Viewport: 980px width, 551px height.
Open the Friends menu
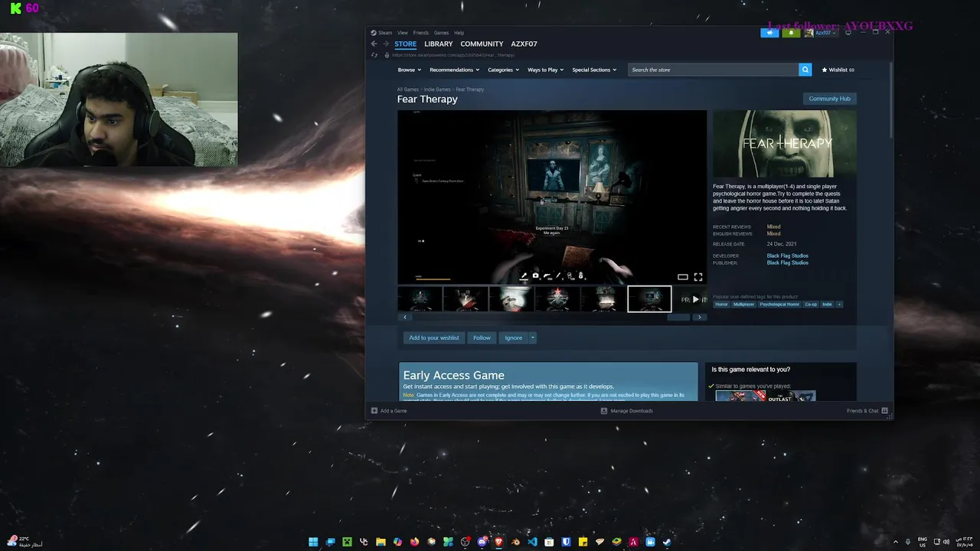point(421,33)
